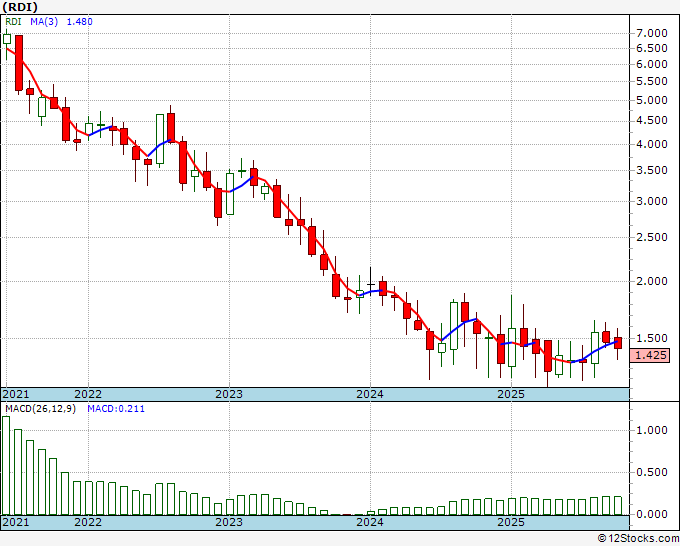Viewport: 680px width, 546px height.
Task: Click the 1.000 MACD axis label
Action: click(652, 430)
